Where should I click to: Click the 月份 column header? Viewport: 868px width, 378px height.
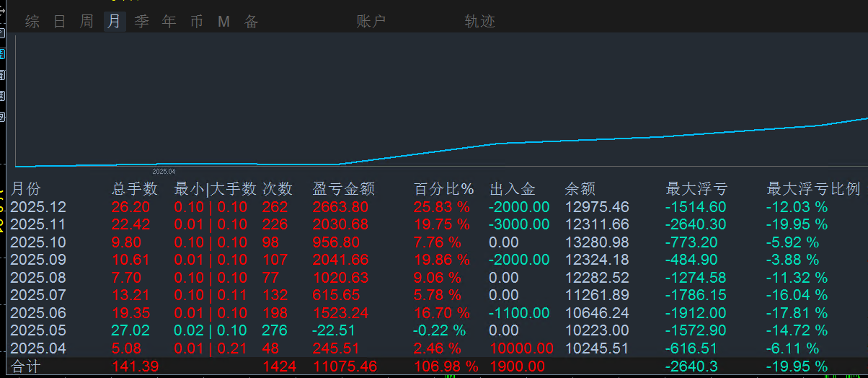[26, 189]
